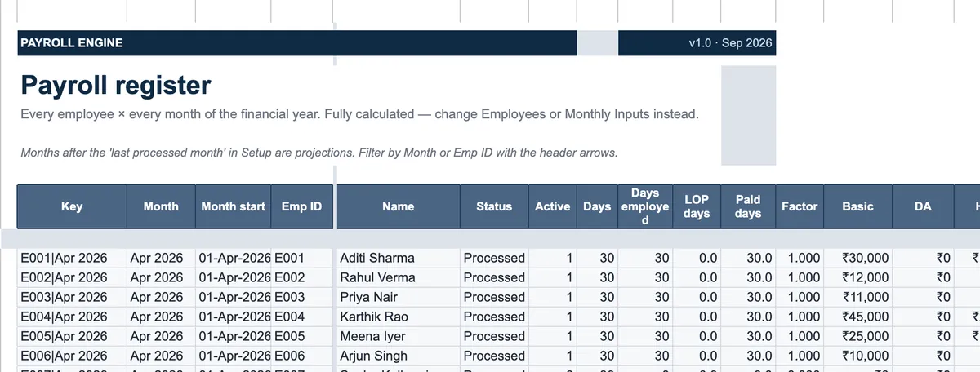Select Factor '1.000' in Rahul Verma's row
The height and width of the screenshot is (372, 980).
tap(800, 277)
